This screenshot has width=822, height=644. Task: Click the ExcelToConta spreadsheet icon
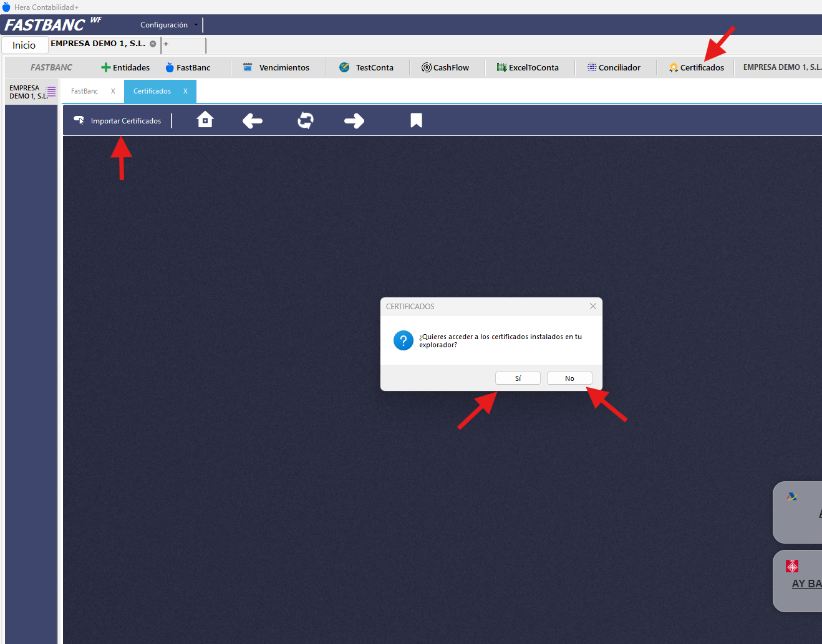[x=501, y=67]
